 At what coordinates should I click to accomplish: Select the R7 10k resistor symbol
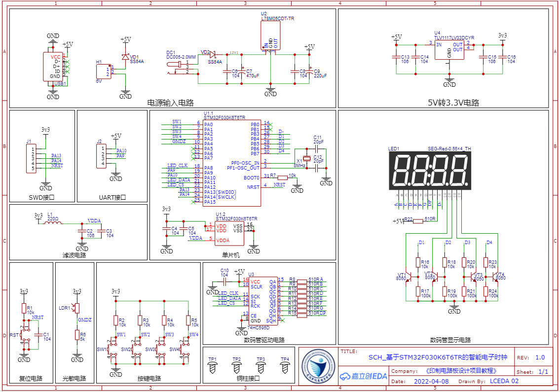tap(283, 178)
